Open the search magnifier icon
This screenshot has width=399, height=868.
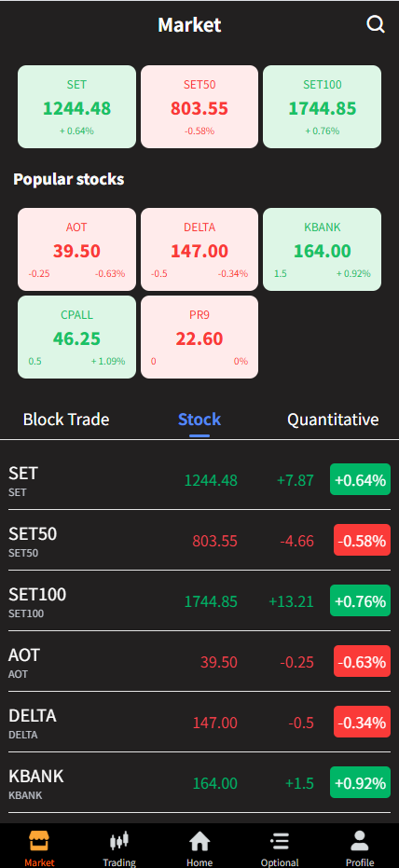pos(376,24)
